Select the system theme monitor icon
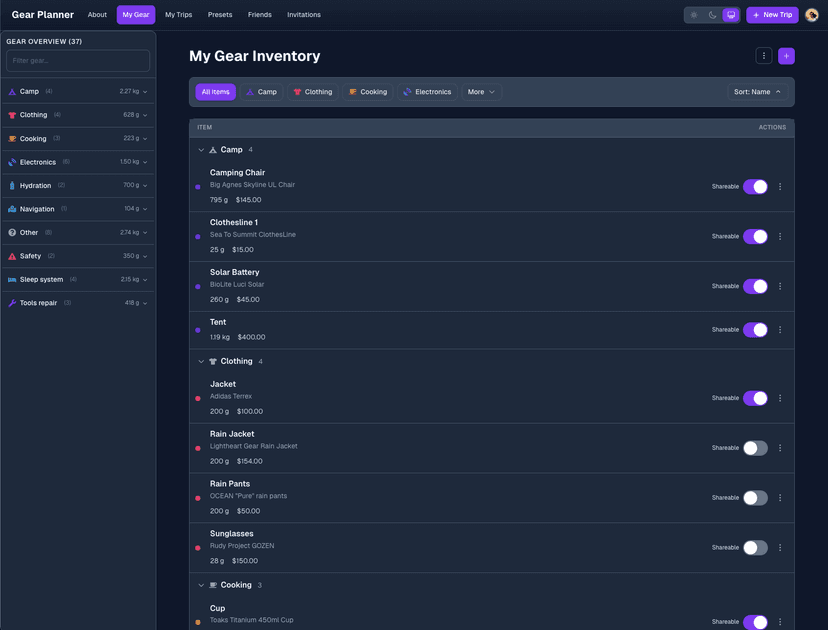Screen dimensions: 828x630 click(731, 15)
